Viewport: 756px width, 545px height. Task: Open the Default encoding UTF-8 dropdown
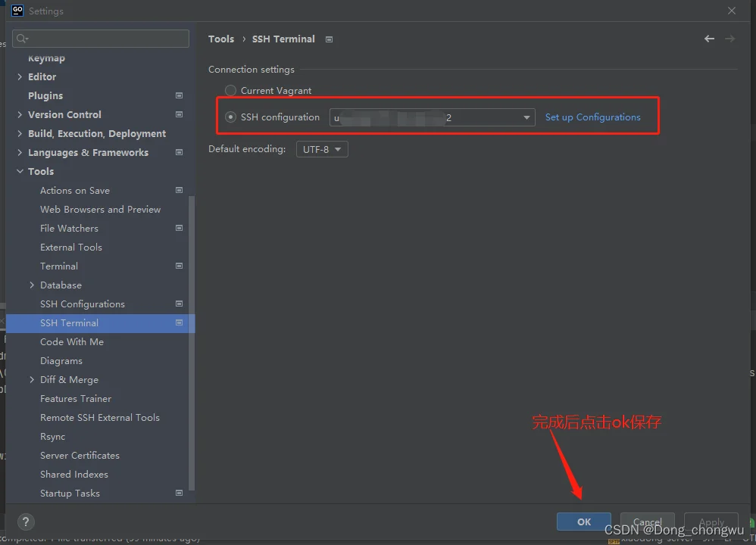pyautogui.click(x=323, y=149)
